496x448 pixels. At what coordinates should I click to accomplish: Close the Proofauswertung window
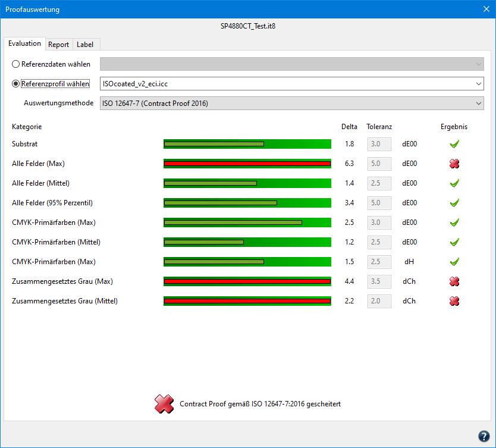pos(485,10)
